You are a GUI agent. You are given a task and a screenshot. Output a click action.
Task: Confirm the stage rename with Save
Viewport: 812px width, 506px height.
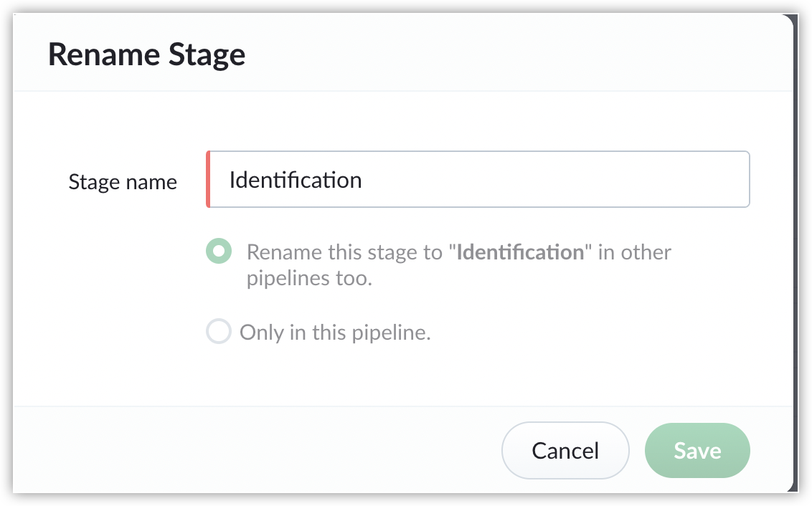697,450
